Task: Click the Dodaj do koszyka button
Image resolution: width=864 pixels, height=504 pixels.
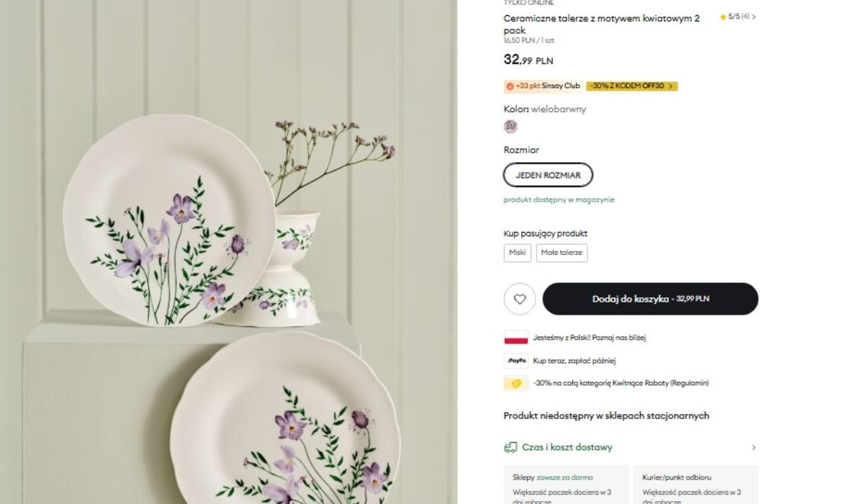Action: (650, 299)
